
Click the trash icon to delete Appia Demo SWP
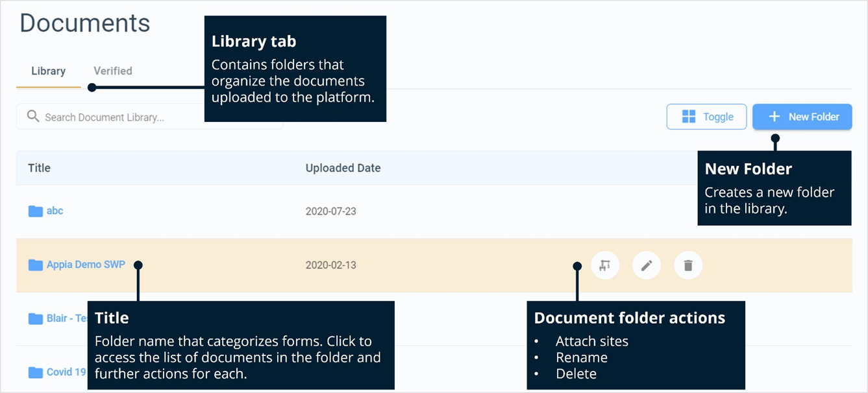click(x=688, y=265)
